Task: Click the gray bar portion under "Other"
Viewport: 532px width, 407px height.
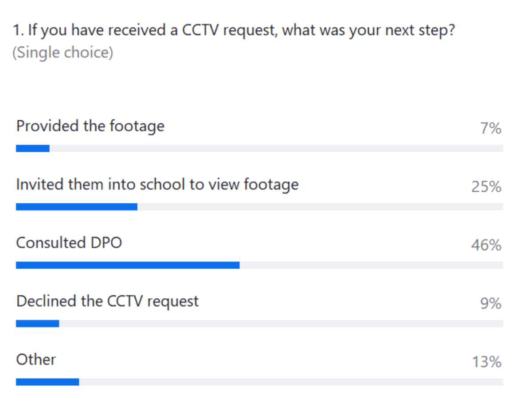Action: [291, 382]
